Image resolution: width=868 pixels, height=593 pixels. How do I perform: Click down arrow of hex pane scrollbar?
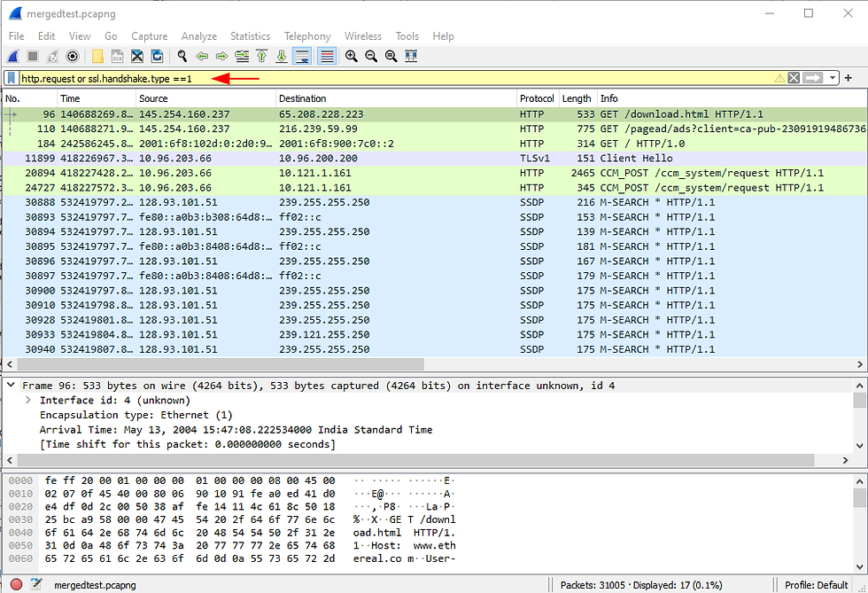click(x=859, y=566)
